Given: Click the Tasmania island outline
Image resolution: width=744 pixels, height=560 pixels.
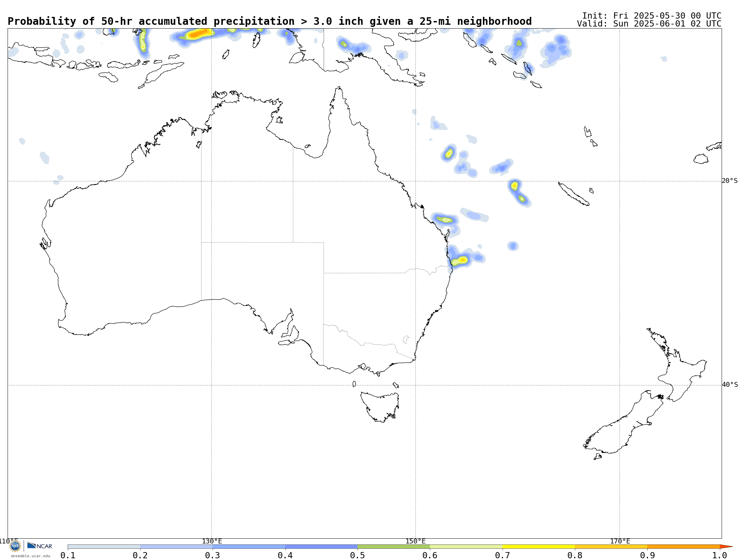Looking at the screenshot, I should click(380, 407).
